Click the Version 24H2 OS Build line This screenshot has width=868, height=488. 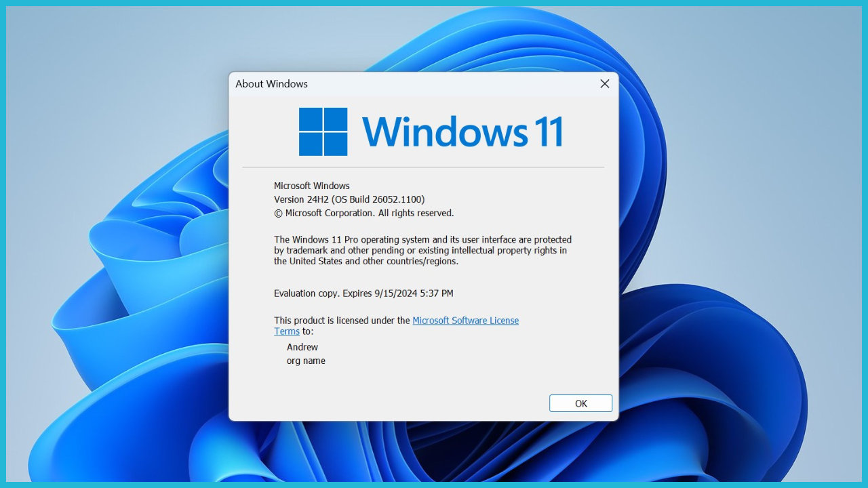click(x=349, y=199)
